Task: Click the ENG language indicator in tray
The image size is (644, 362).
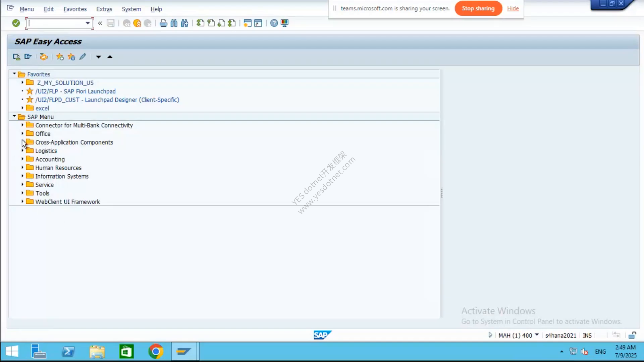Action: [x=600, y=352]
